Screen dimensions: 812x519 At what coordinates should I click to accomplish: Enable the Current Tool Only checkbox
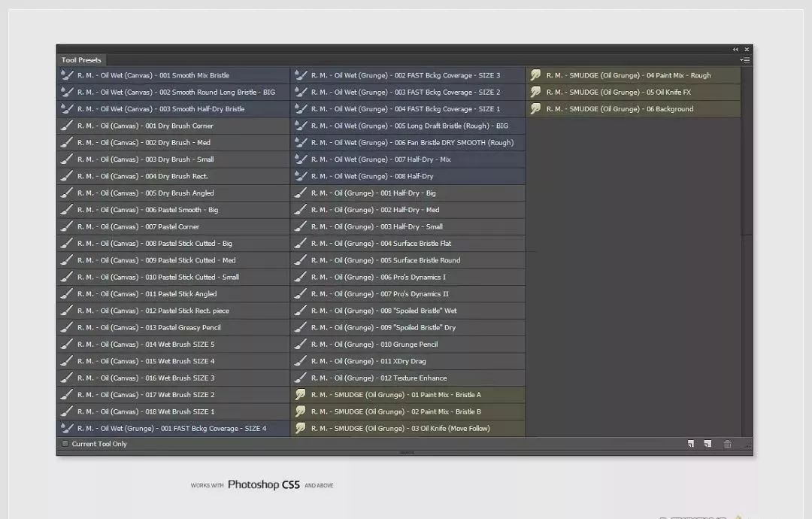65,444
